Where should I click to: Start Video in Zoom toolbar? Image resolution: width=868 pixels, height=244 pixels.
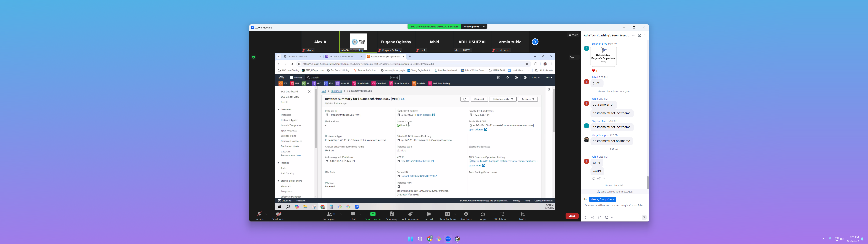[x=279, y=214]
